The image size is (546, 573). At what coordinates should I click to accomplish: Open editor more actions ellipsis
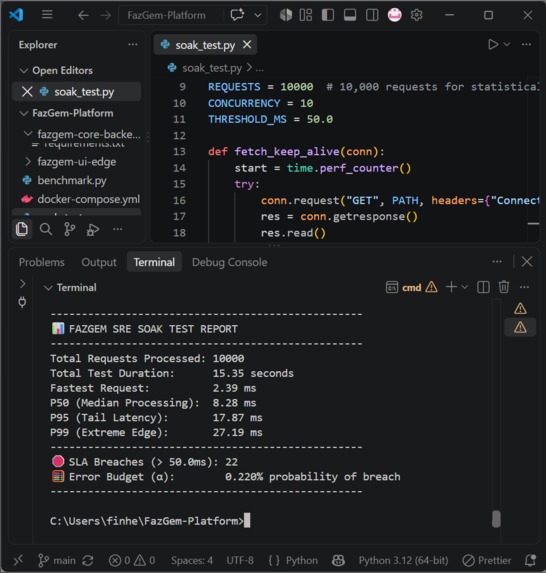526,44
